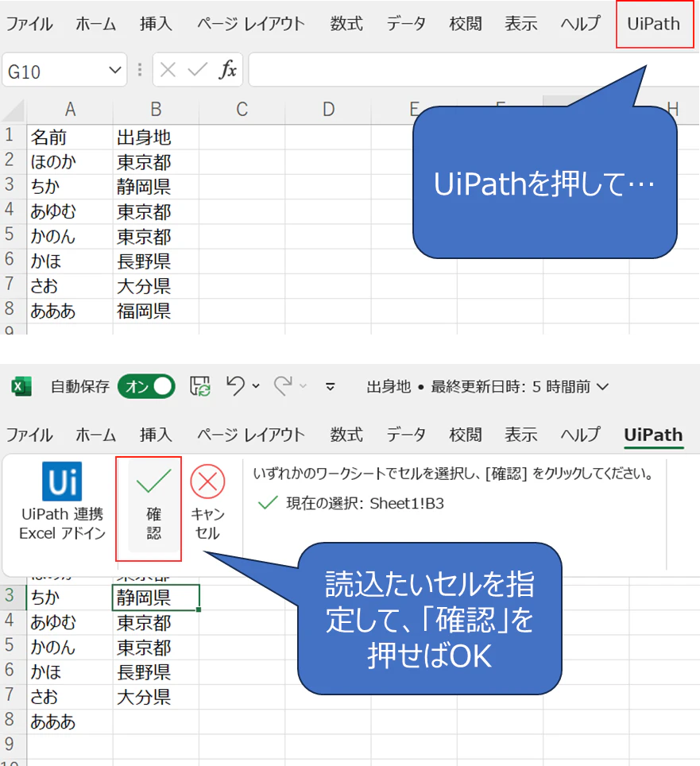Click cell B1 containing 出身地
The height and width of the screenshot is (766, 700).
click(x=156, y=137)
